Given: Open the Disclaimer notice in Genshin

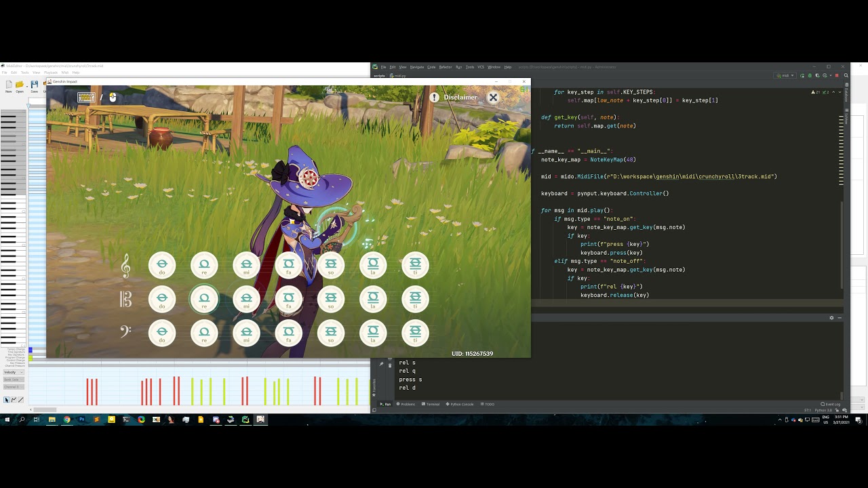Looking at the screenshot, I should click(454, 98).
